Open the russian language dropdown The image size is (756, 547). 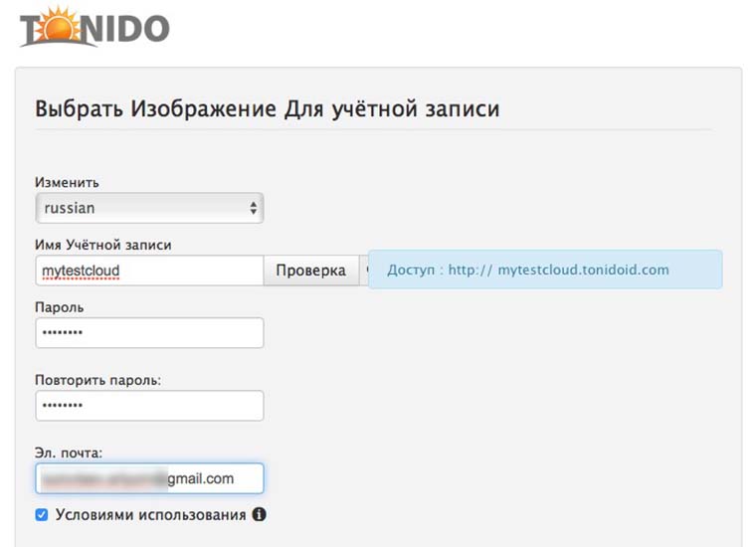point(149,209)
